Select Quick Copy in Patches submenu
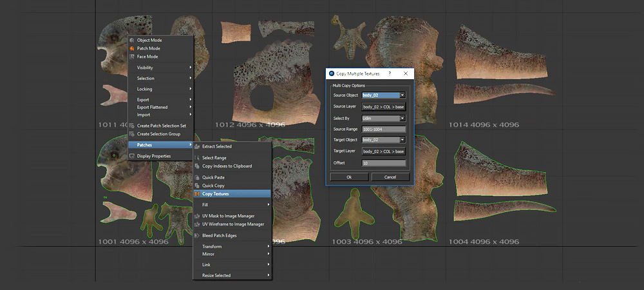This screenshot has width=644, height=290. (232, 186)
